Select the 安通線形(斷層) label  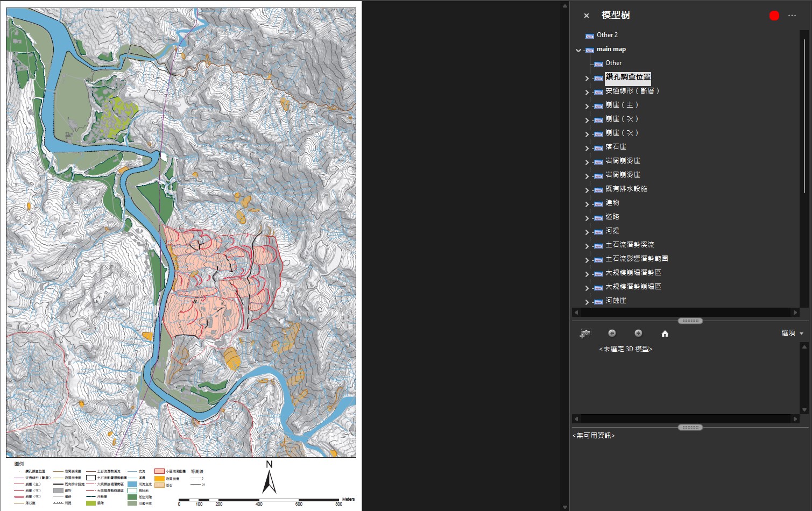pos(632,91)
